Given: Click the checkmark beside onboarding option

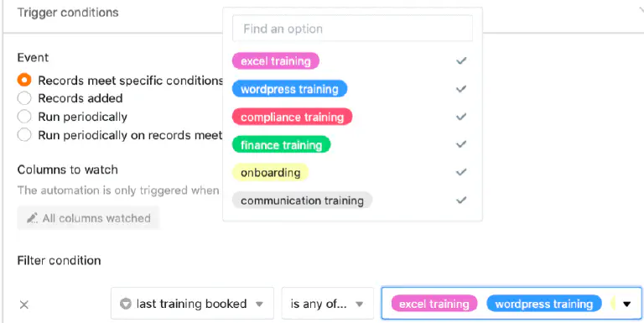Looking at the screenshot, I should (461, 172).
